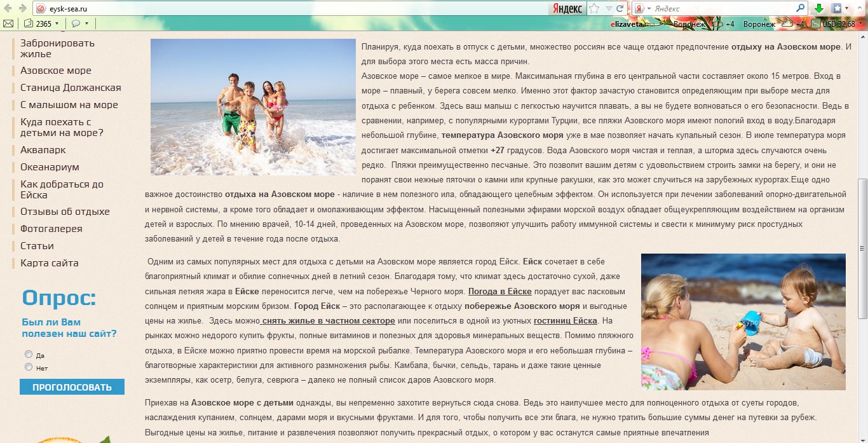
Task: Click the search magnifier icon in Yandex box
Action: (x=801, y=8)
